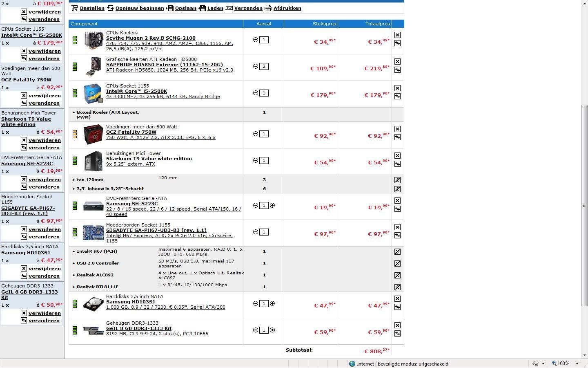The image size is (588, 368).
Task: Change GeIL 8 GB DDR3 kit swap icon
Action: pyautogui.click(x=397, y=334)
